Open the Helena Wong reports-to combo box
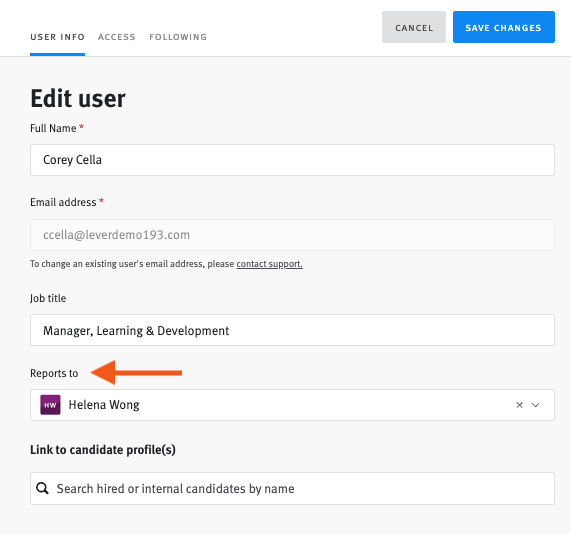Viewport: 571px width, 534px height. pos(292,405)
